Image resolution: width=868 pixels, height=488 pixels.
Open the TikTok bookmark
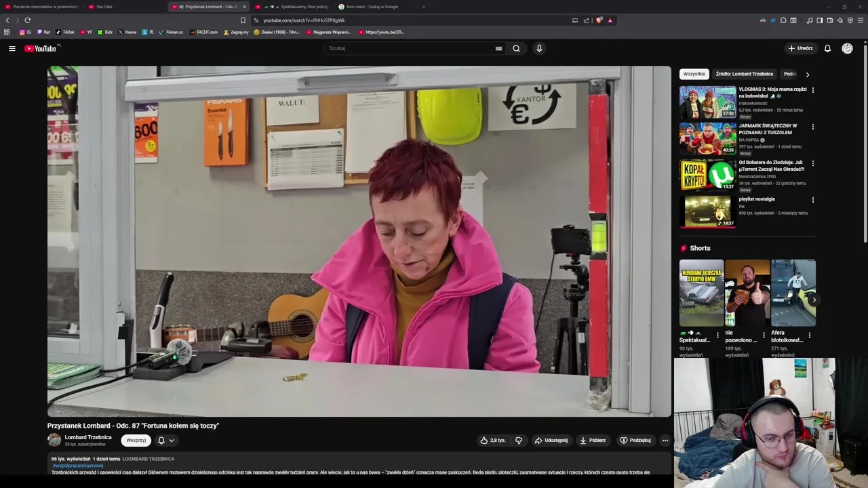click(x=65, y=32)
